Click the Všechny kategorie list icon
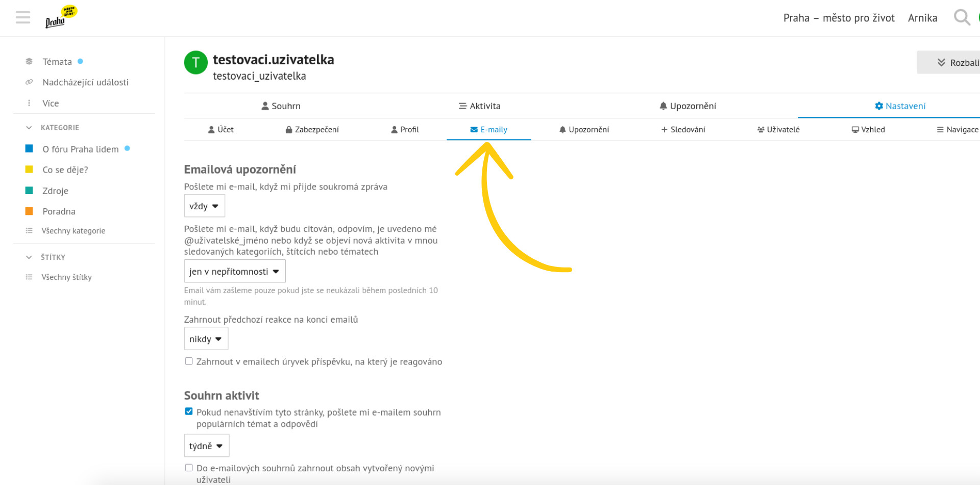This screenshot has width=980, height=485. [29, 231]
